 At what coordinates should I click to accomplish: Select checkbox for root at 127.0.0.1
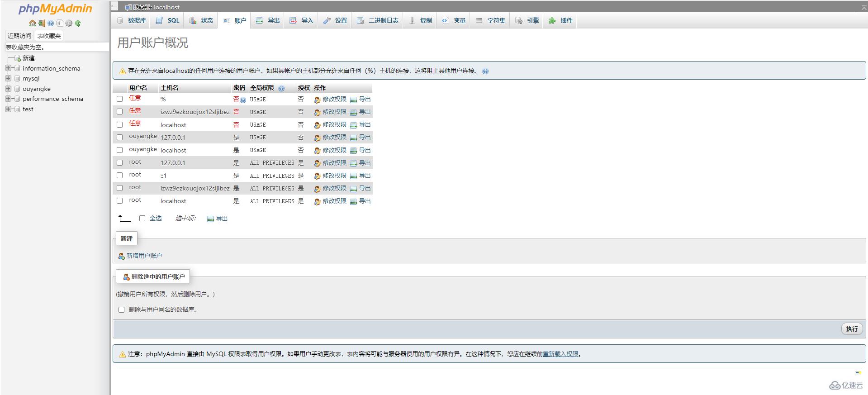[120, 162]
